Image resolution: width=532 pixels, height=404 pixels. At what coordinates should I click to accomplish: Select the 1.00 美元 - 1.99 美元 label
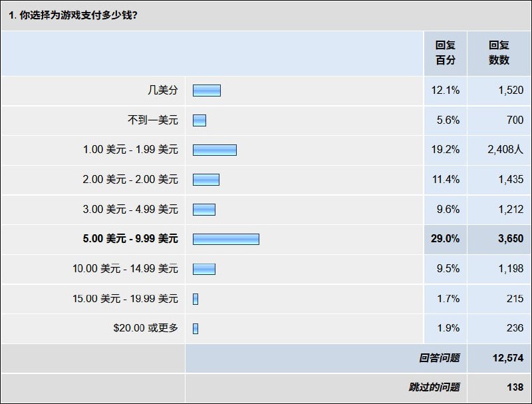coord(130,150)
